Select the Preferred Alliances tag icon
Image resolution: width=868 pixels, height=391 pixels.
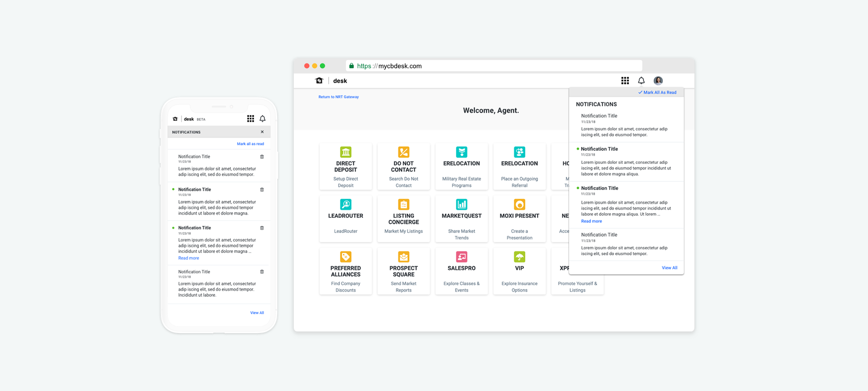coord(345,257)
